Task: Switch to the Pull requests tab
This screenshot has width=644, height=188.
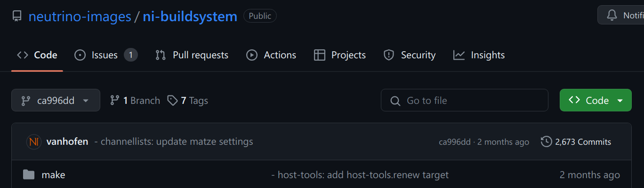Action: 192,55
